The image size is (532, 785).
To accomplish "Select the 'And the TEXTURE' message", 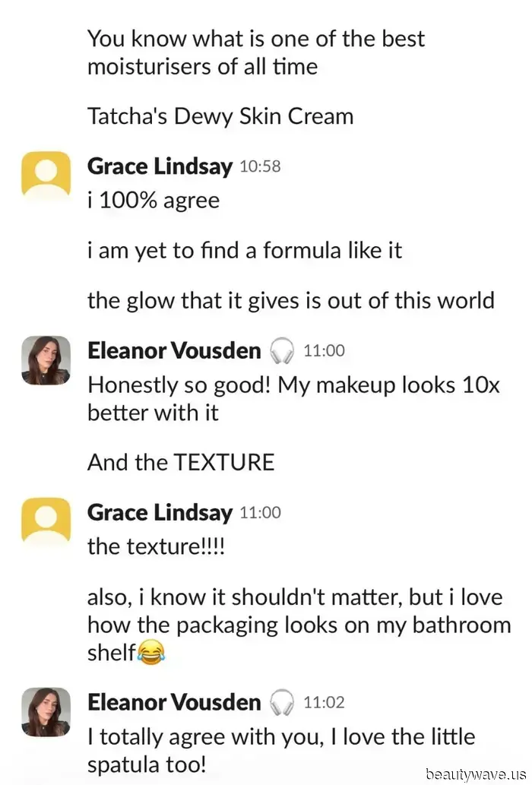I will point(181,462).
